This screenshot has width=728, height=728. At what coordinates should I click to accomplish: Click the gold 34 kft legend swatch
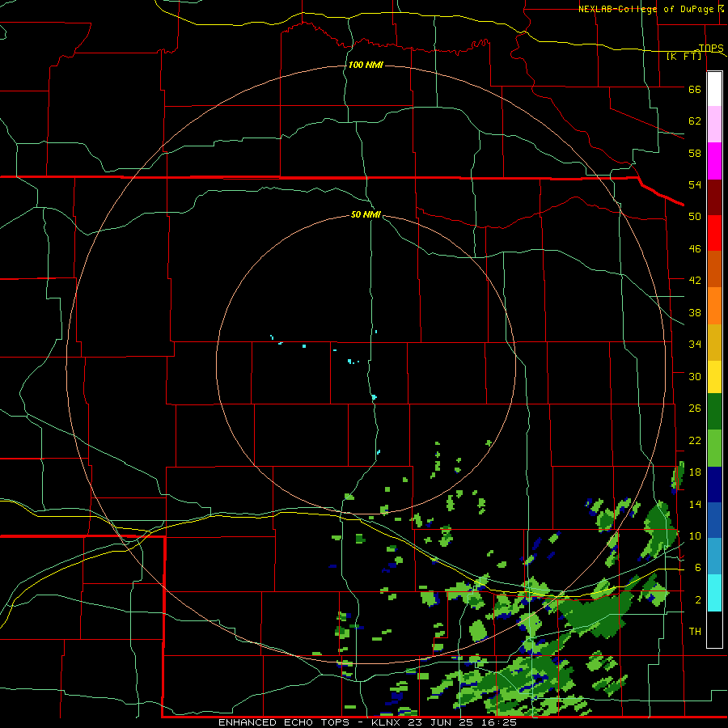714,342
